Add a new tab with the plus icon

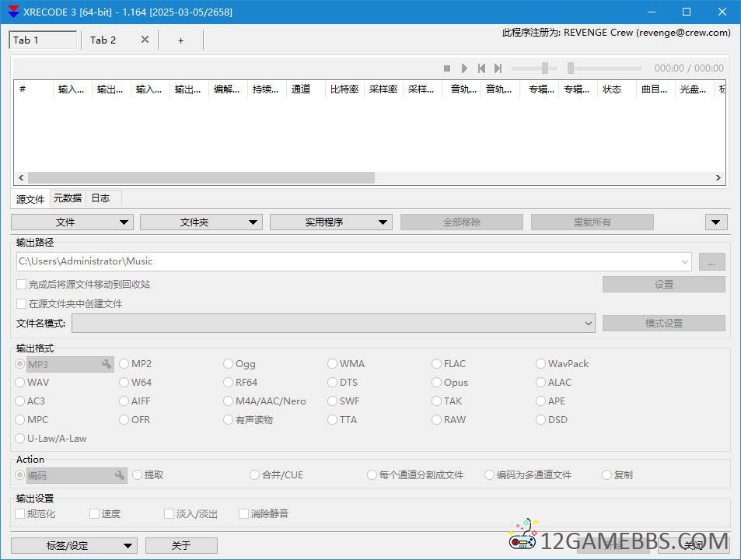(180, 40)
